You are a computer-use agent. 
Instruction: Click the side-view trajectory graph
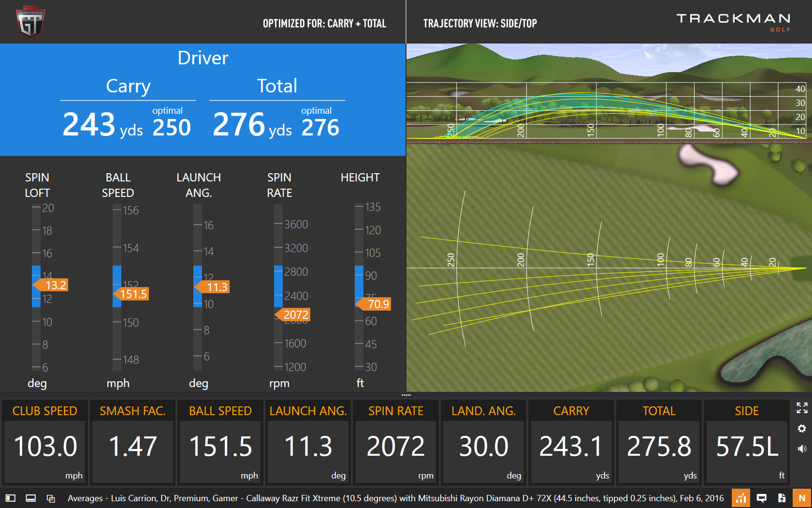[606, 111]
